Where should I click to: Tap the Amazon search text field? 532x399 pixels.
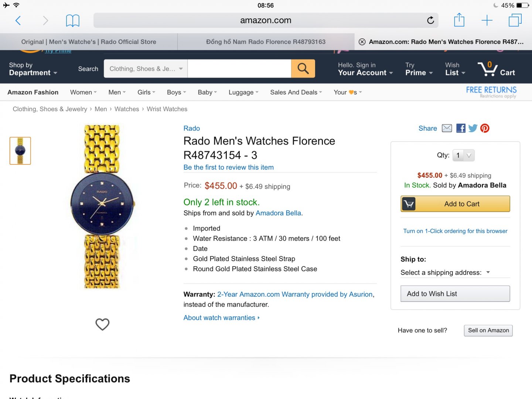239,69
